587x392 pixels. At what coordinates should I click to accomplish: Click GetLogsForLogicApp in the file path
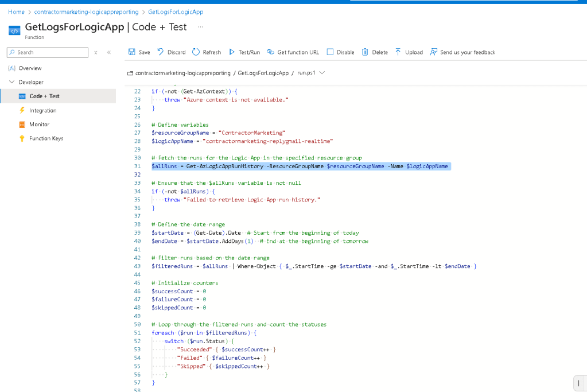tap(263, 73)
